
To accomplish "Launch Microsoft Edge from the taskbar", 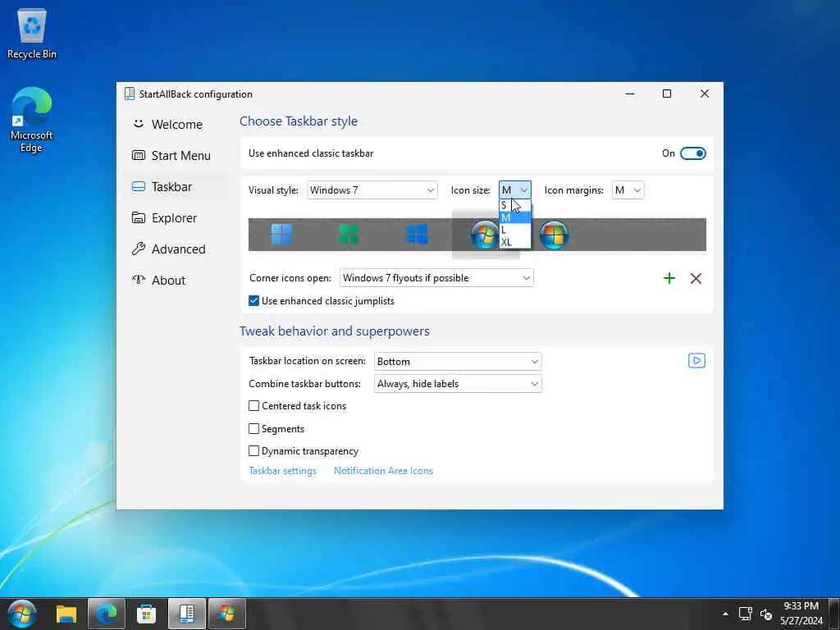I will point(107,614).
